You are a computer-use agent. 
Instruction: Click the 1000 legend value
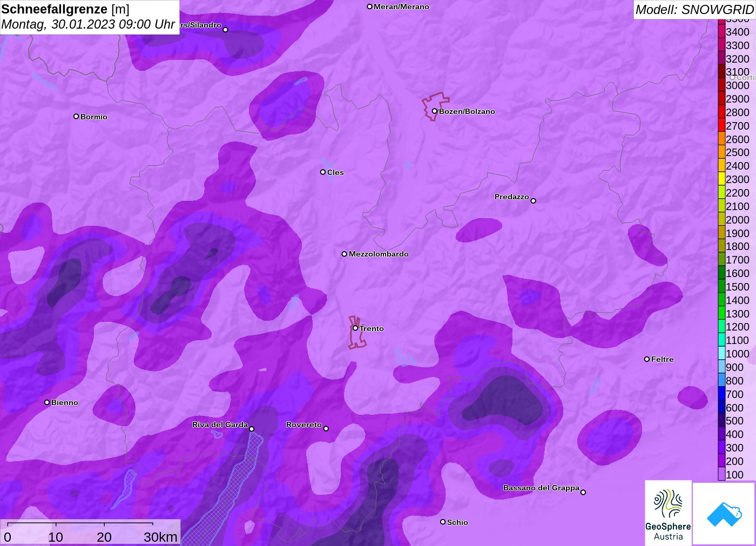click(738, 354)
